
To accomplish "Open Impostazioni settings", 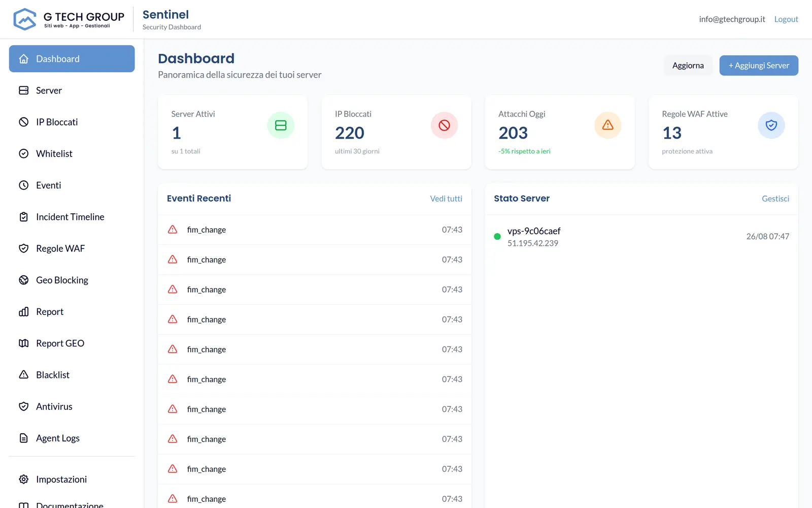I will 72,480.
